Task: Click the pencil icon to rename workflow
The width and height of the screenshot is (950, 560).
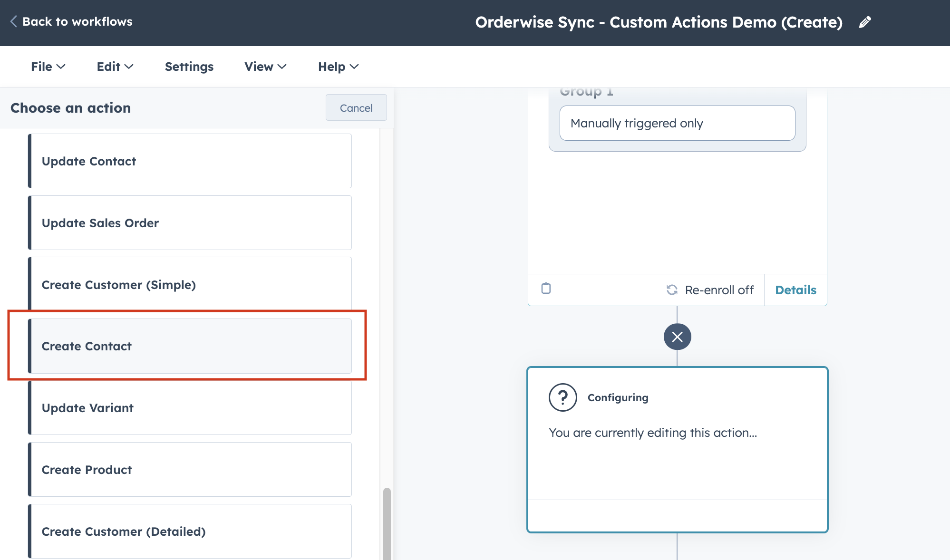Action: coord(865,22)
